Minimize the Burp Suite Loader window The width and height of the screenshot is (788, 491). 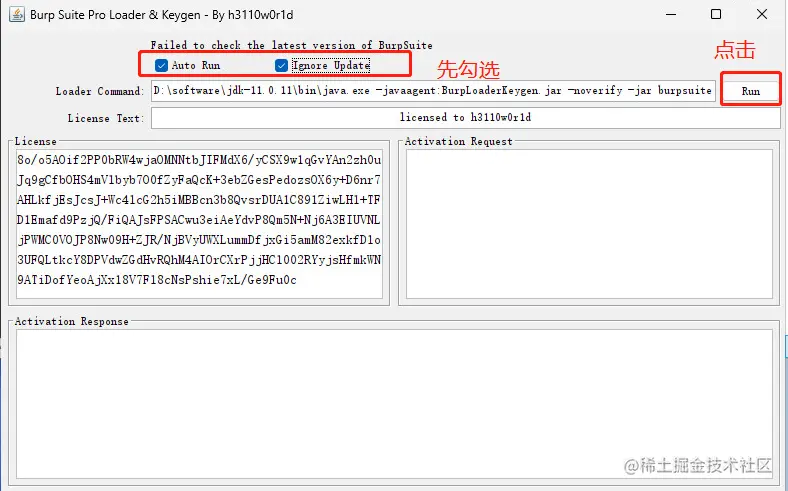(x=671, y=15)
